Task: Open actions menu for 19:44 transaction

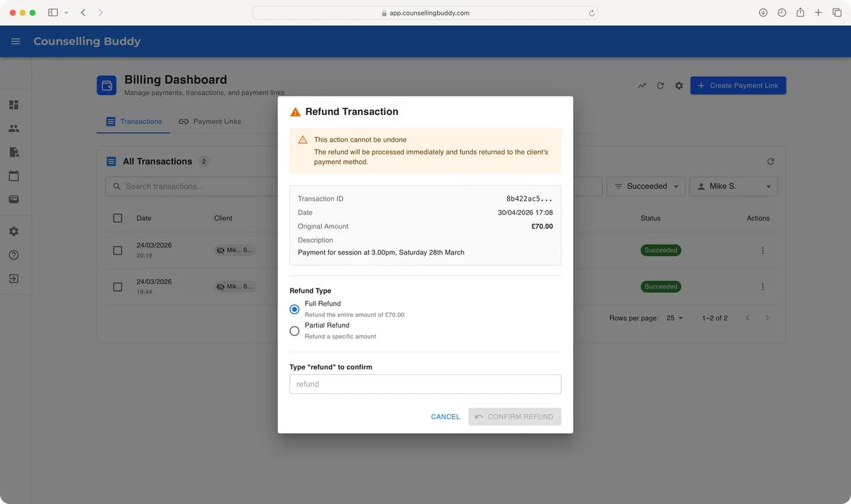Action: click(762, 287)
